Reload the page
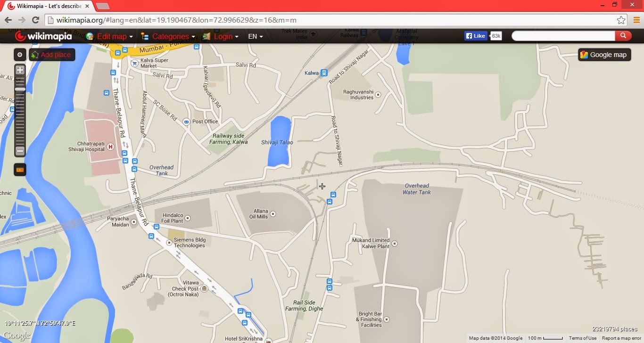This screenshot has width=644, height=343. pyautogui.click(x=35, y=20)
